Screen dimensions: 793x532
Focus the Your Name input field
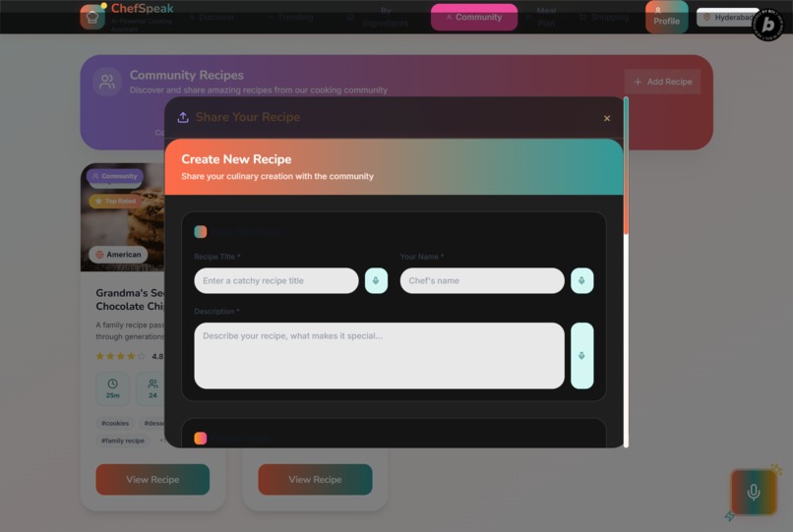[482, 280]
